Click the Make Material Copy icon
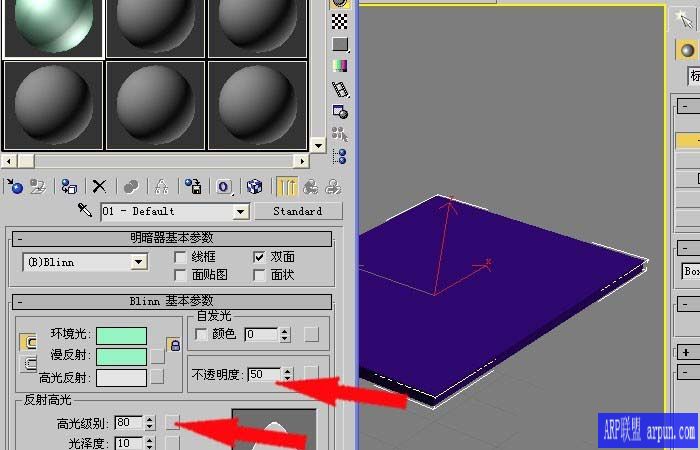700x450 pixels. [x=131, y=186]
